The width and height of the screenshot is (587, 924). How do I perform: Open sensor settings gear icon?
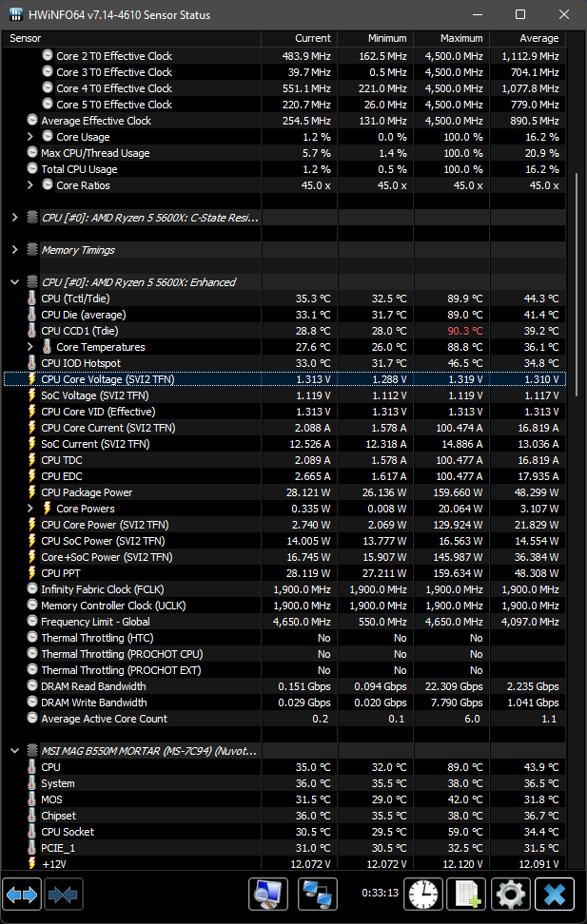(x=511, y=894)
